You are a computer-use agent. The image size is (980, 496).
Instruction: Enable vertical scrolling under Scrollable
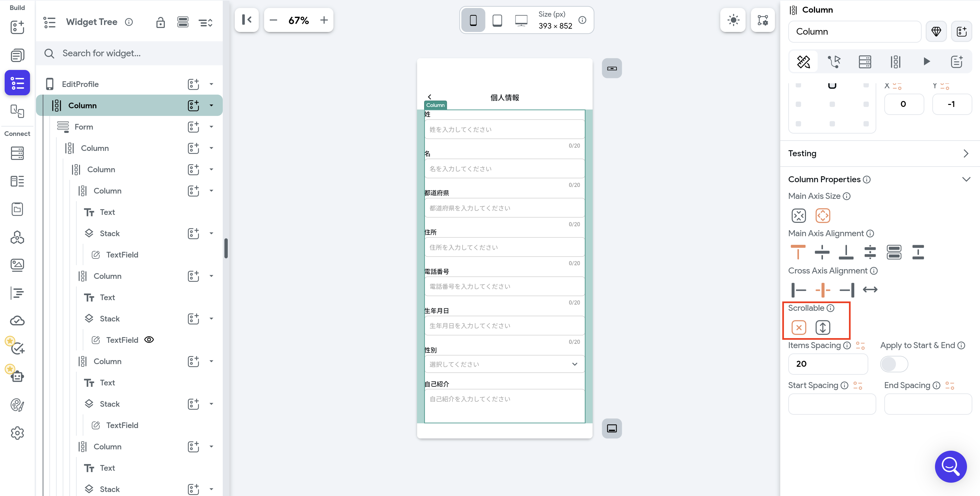click(x=823, y=327)
